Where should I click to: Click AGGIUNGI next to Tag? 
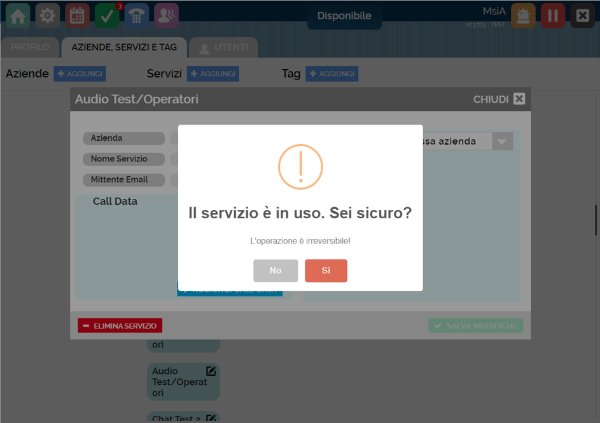332,74
